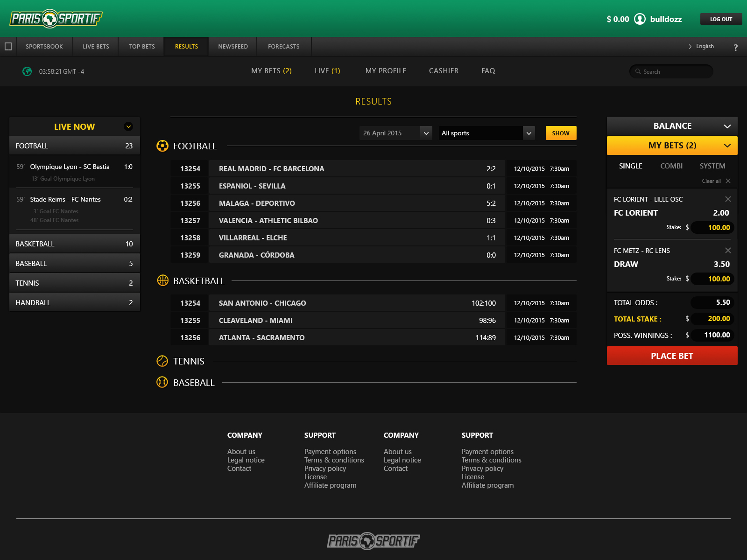The width and height of the screenshot is (747, 560).
Task: Click the globe timezone icon
Action: pos(27,71)
